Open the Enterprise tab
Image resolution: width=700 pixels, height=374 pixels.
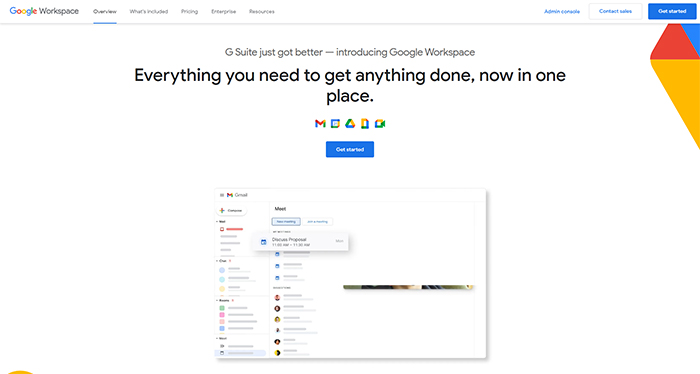[224, 12]
